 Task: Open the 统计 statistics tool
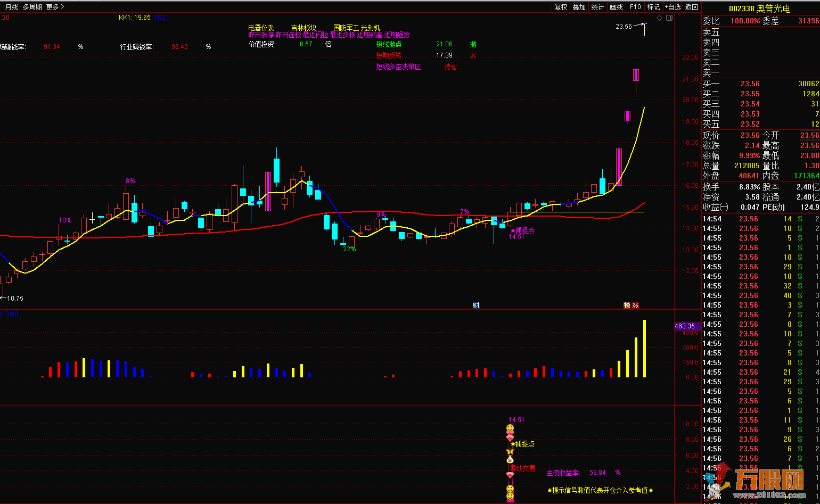tap(597, 7)
